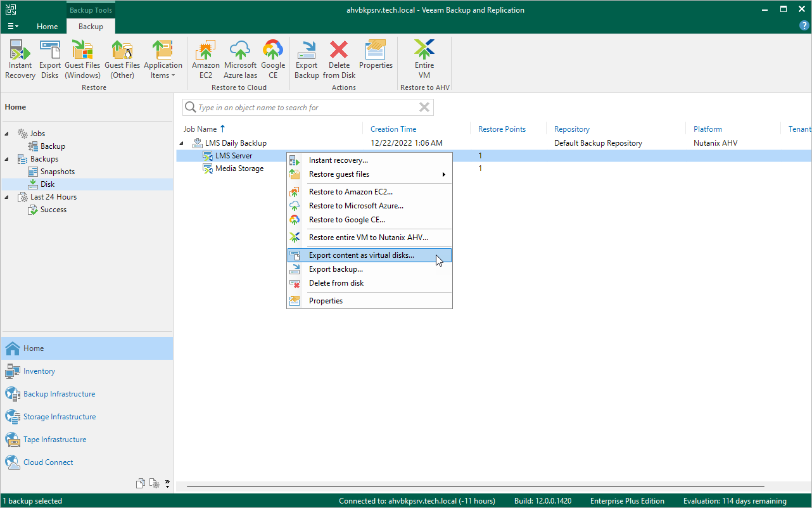The width and height of the screenshot is (812, 508).
Task: Sort by the Repository column header
Action: (x=572, y=129)
